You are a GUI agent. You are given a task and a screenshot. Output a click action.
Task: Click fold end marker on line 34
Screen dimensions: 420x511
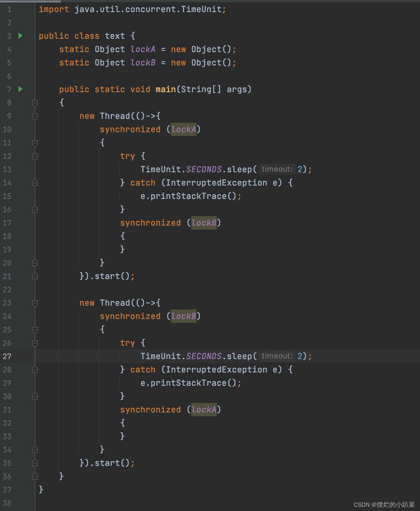click(x=35, y=450)
